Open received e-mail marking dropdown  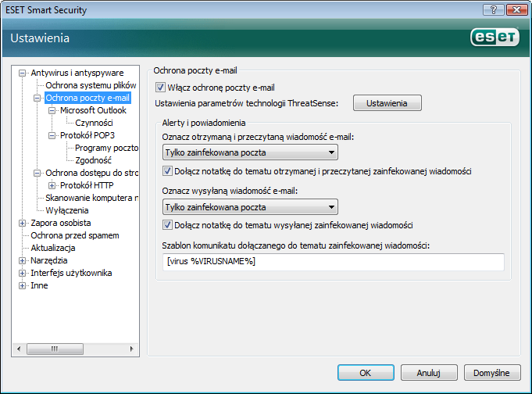[x=250, y=152]
